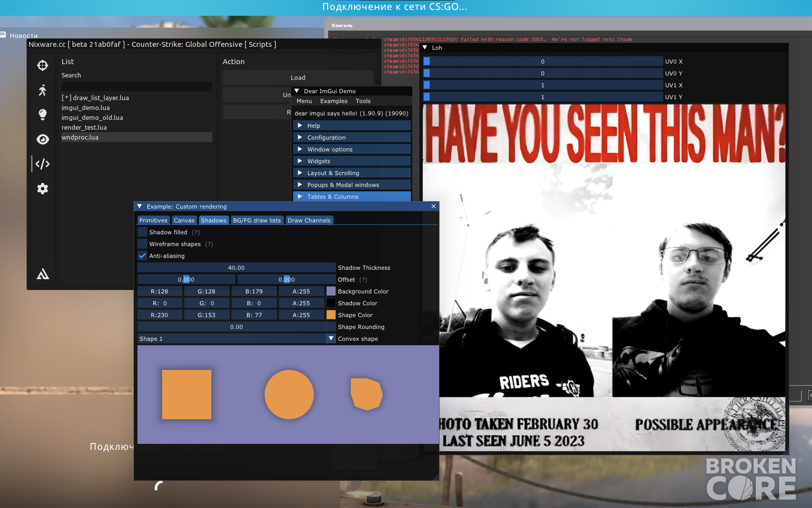This screenshot has width=812, height=508.
Task: Click the B:179 Background Color field
Action: click(x=254, y=291)
